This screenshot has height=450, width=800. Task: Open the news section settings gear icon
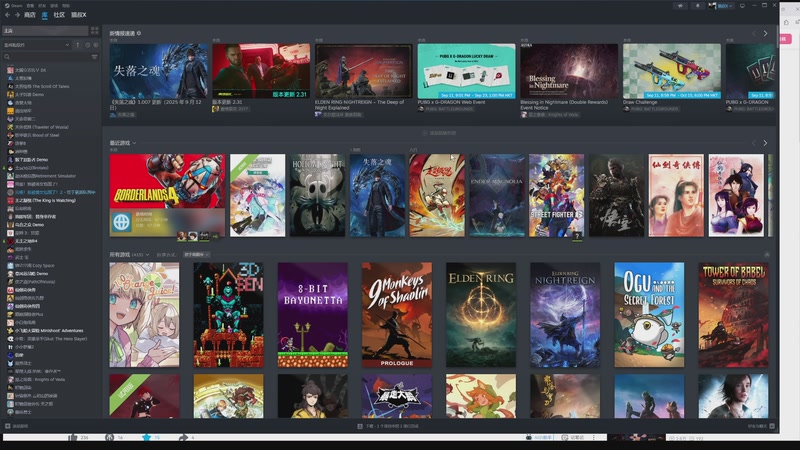click(139, 33)
